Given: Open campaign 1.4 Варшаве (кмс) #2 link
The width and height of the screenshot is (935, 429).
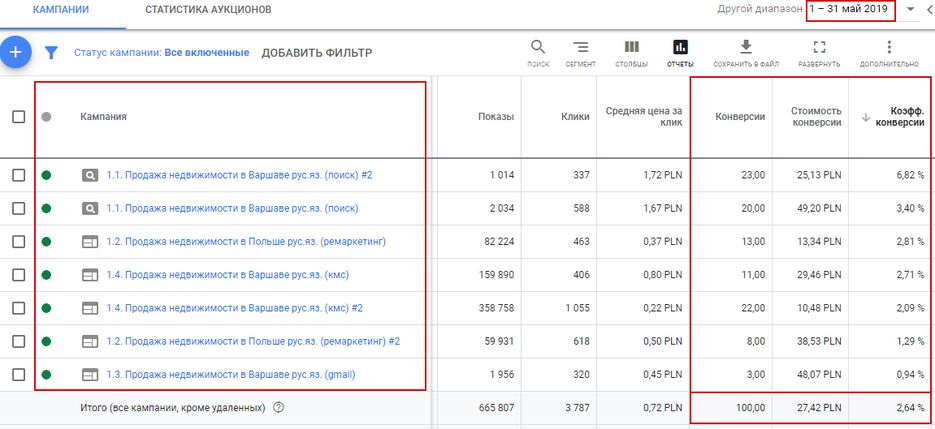Looking at the screenshot, I should (x=235, y=309).
